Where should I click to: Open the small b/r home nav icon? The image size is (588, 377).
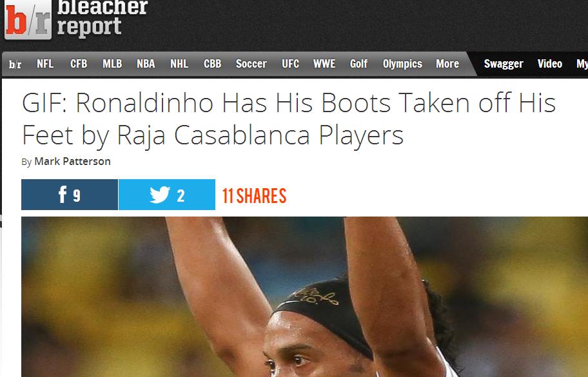15,64
